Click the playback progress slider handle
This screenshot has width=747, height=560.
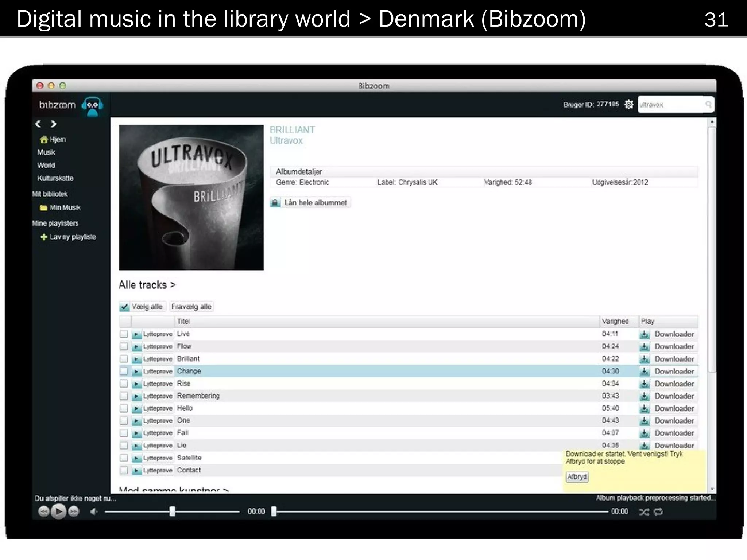[x=274, y=512]
